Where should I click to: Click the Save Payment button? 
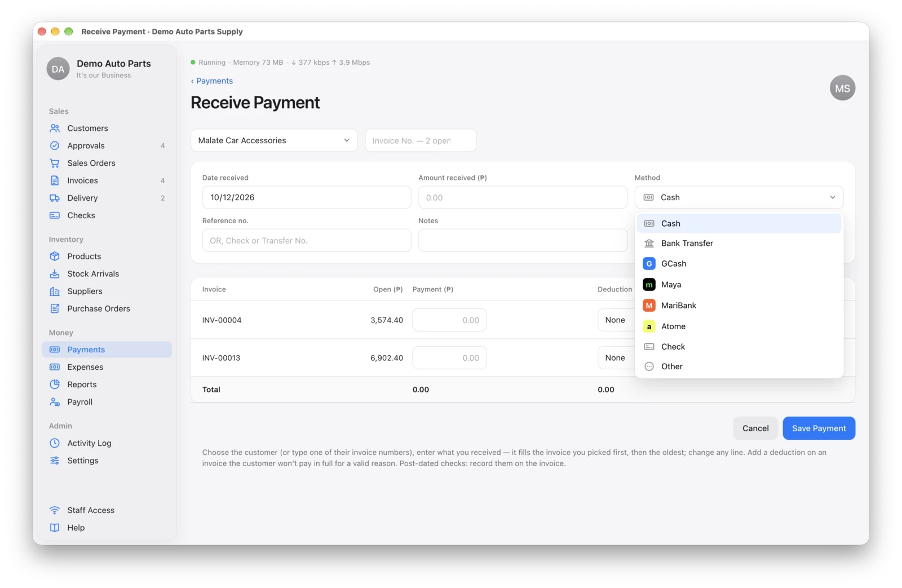click(819, 428)
